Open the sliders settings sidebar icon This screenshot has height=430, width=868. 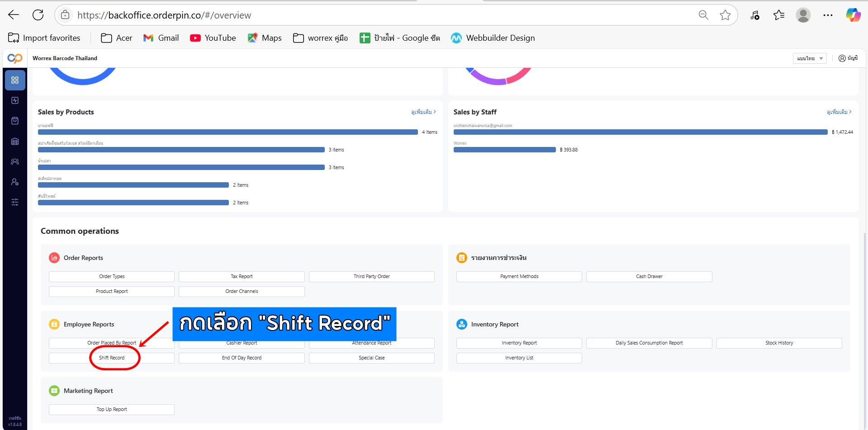pyautogui.click(x=15, y=202)
